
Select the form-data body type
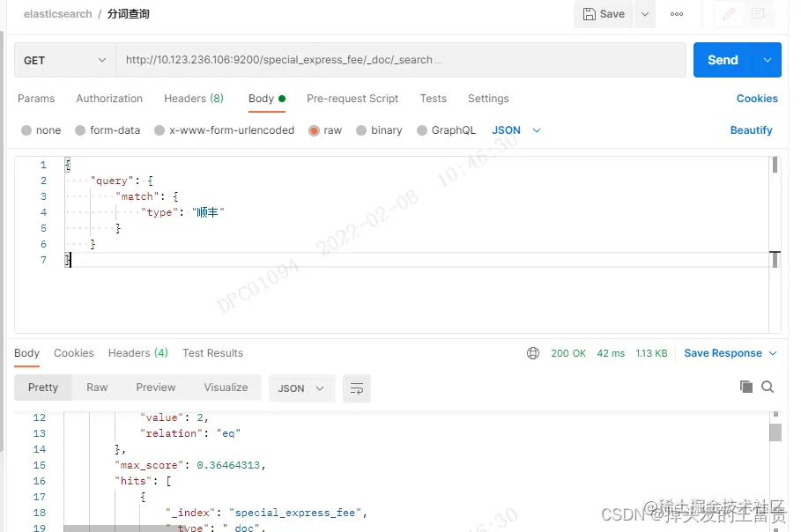108,130
